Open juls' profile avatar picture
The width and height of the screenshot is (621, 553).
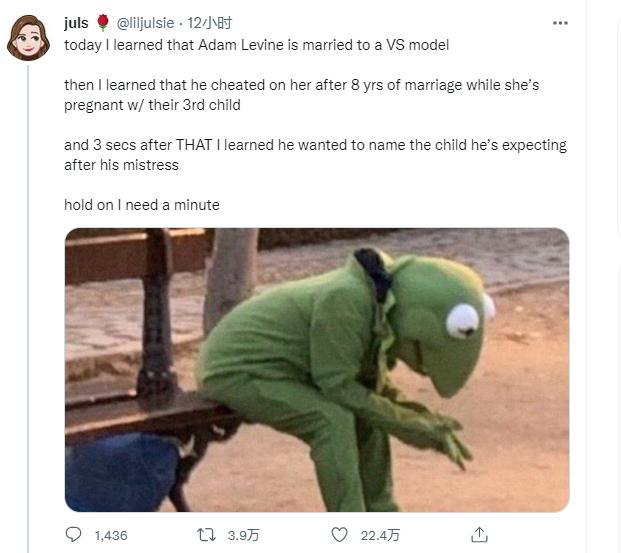tap(28, 38)
